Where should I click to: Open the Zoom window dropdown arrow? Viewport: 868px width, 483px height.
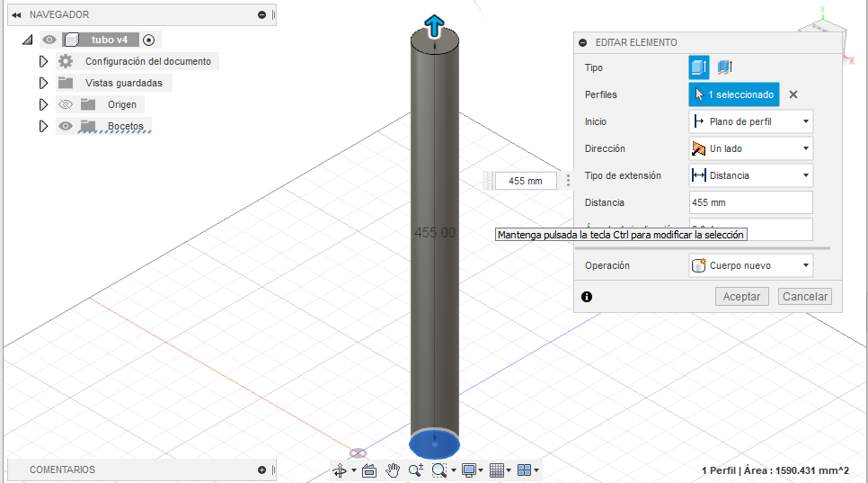tap(454, 470)
